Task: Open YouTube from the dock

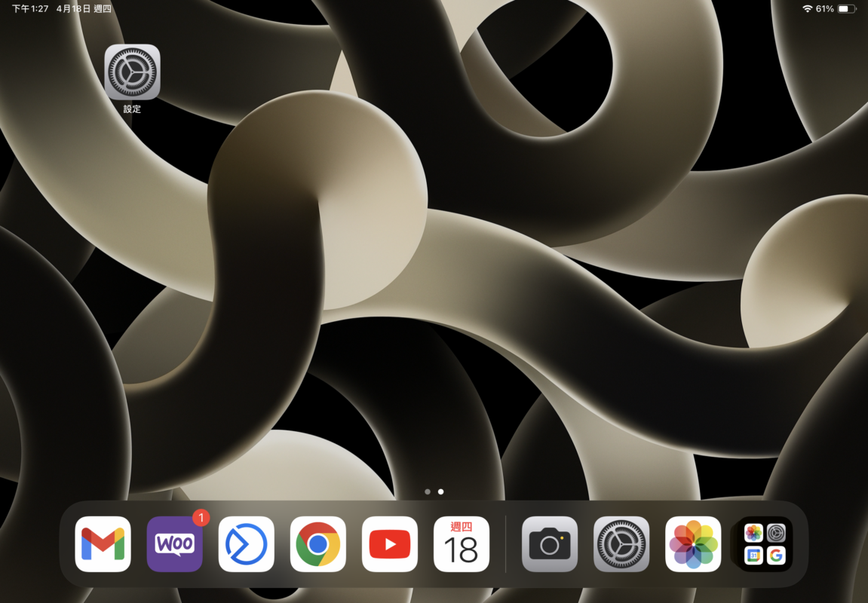Action: pos(390,543)
